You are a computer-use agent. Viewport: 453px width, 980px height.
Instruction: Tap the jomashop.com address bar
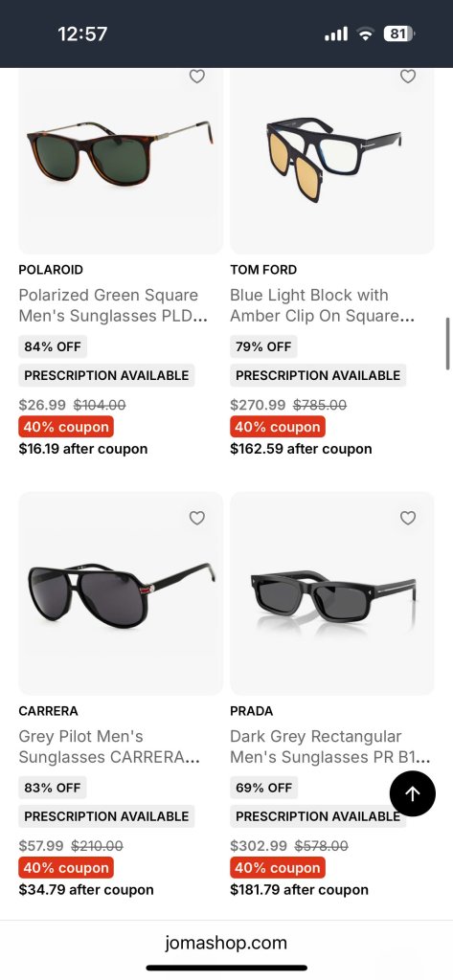[226, 943]
